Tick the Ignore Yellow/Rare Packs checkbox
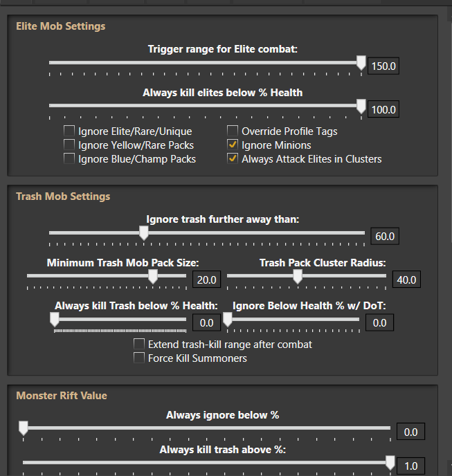452x476 pixels. coord(69,145)
